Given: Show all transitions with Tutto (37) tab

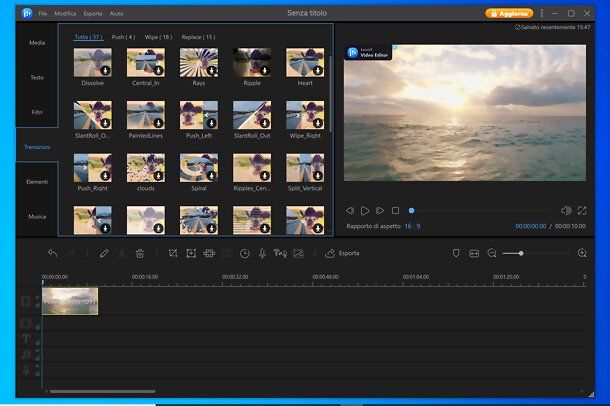Looking at the screenshot, I should pyautogui.click(x=88, y=37).
